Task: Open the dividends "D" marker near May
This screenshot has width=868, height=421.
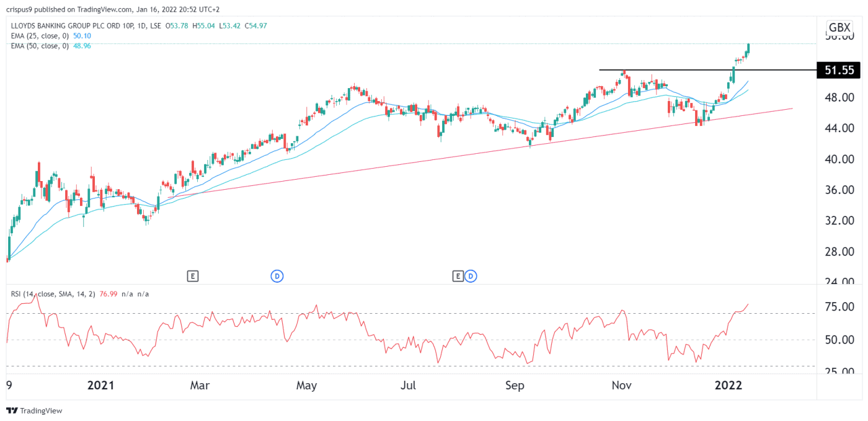Action: click(x=277, y=276)
